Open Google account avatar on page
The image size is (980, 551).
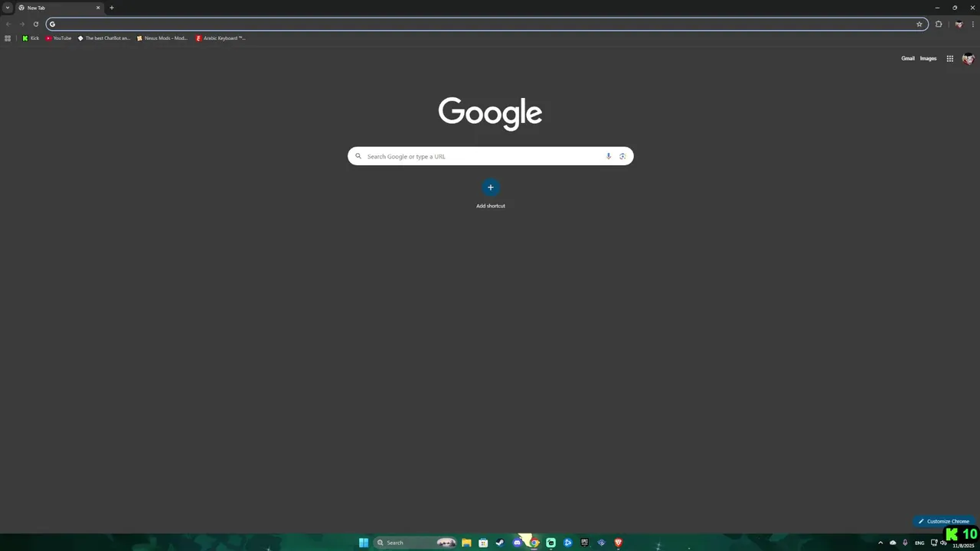coord(968,59)
